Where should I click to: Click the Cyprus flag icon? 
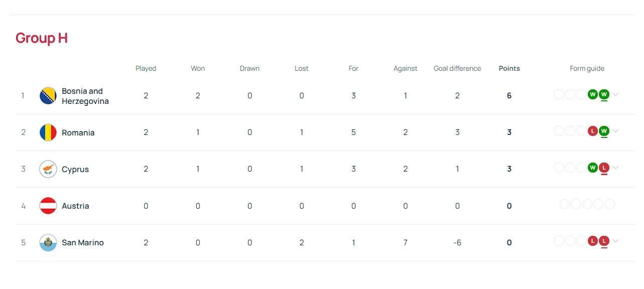48,169
